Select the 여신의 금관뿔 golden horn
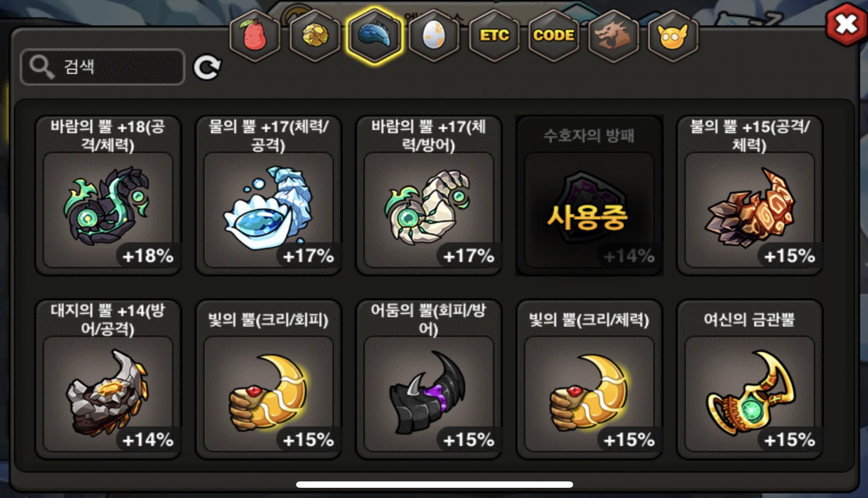868x498 pixels. pyautogui.click(x=750, y=379)
